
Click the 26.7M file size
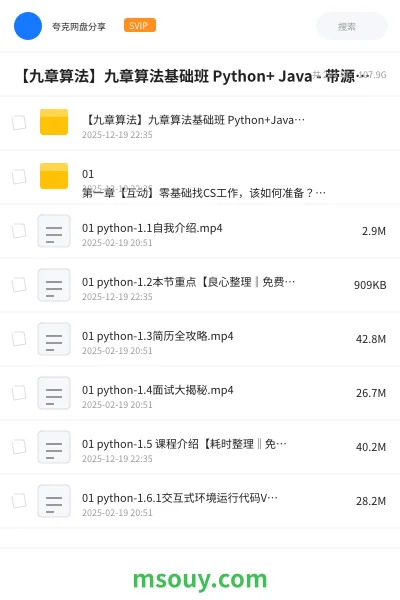371,393
